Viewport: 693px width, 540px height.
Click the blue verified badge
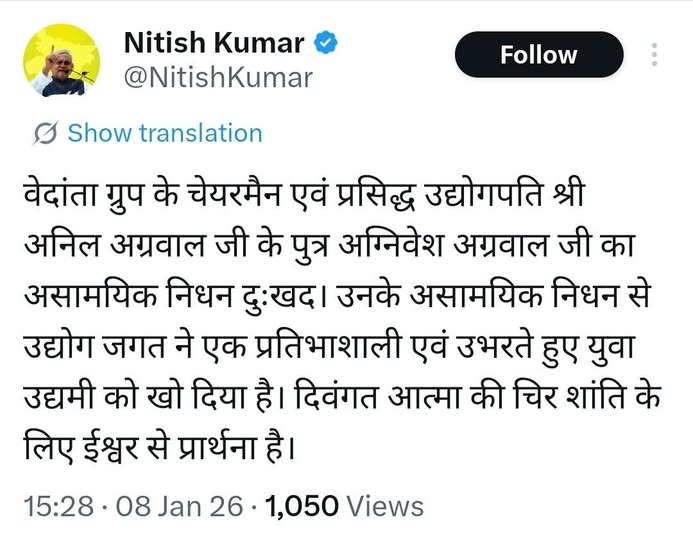click(x=327, y=44)
